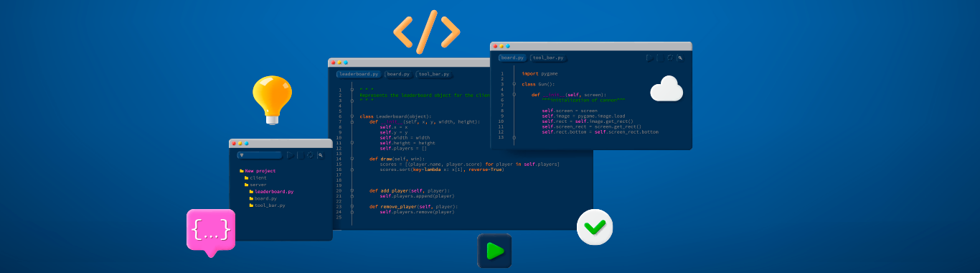Image resolution: width=980 pixels, height=273 pixels.
Task: Click the 'scores.sort(key=lambda' line
Action: click(442, 170)
